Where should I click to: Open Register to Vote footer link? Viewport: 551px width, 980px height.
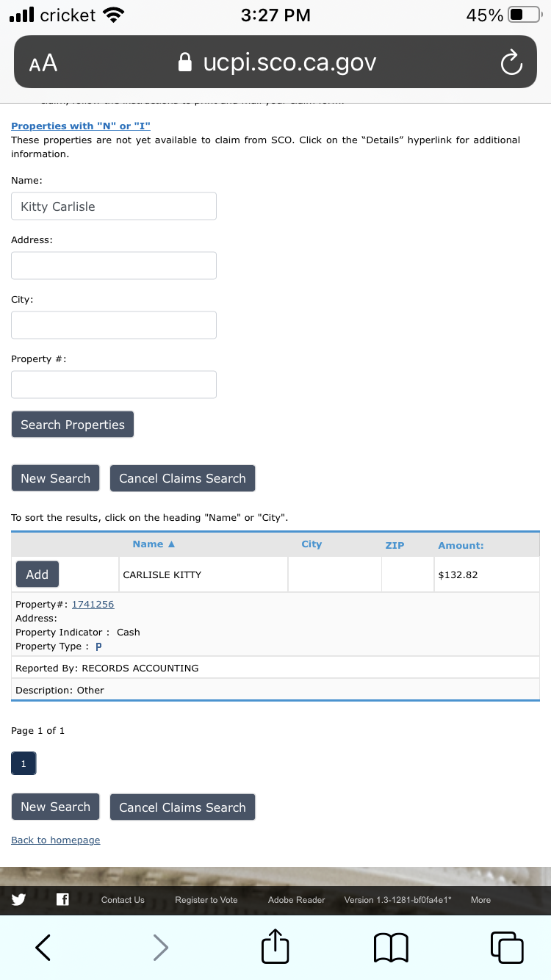[206, 900]
